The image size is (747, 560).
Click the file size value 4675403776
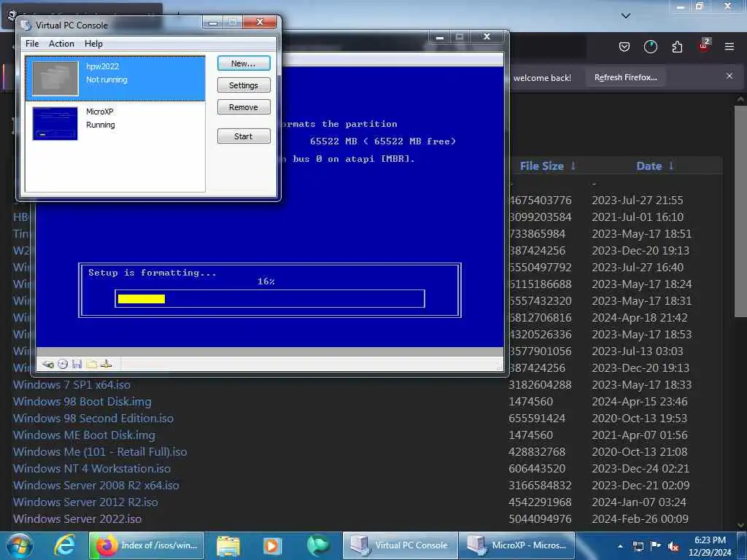[540, 200]
